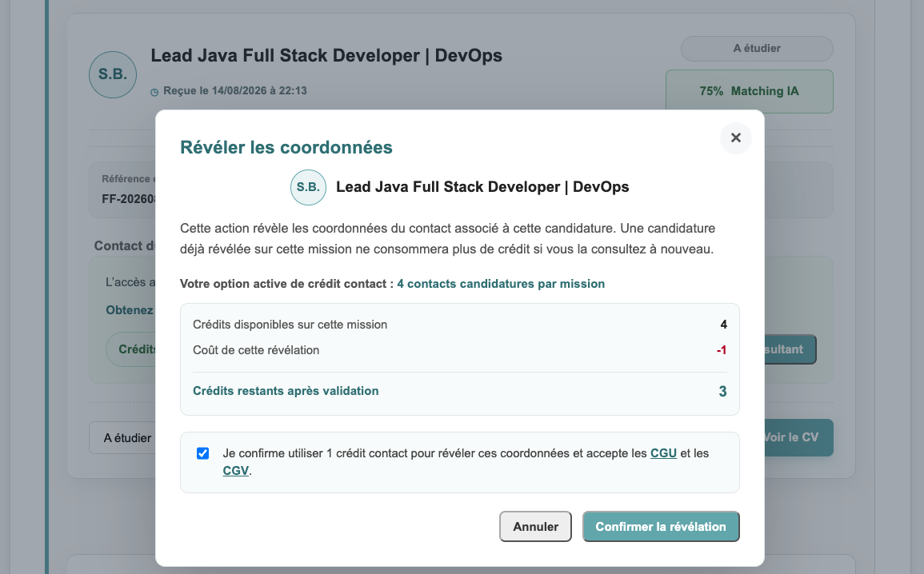
Task: Click the remaining credits value 3
Action: point(723,392)
